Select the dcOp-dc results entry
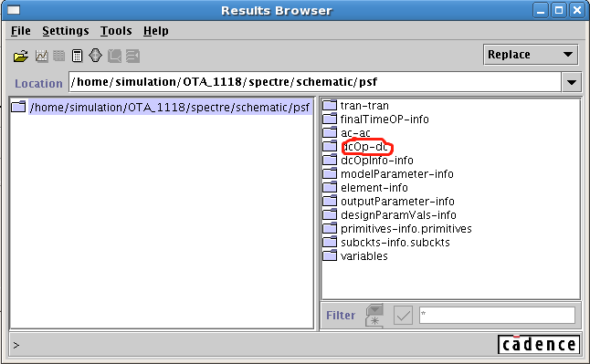The width and height of the screenshot is (590, 364). (364, 147)
